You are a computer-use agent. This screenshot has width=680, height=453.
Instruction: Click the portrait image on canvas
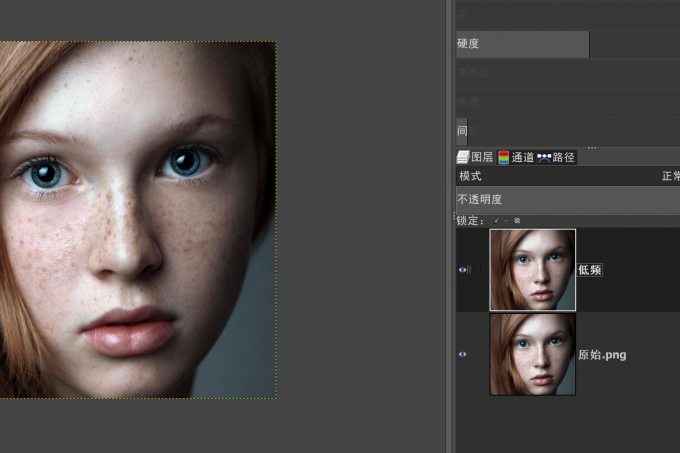click(x=138, y=220)
